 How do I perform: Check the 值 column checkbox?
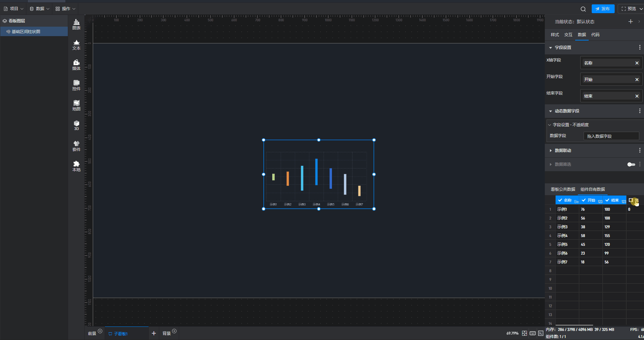click(x=631, y=200)
